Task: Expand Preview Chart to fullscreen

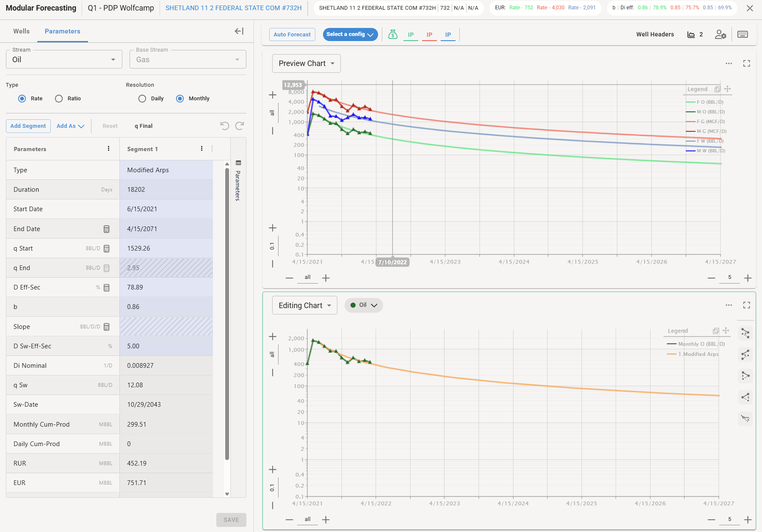Action: [746, 63]
